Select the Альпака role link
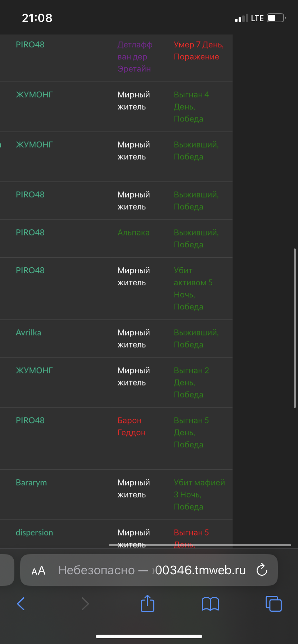This screenshot has width=298, height=644. [x=134, y=232]
